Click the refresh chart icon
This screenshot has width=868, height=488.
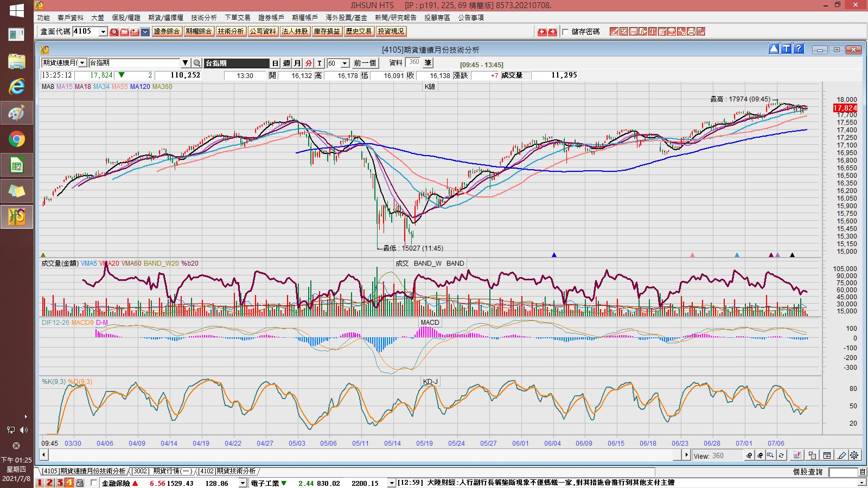pyautogui.click(x=781, y=455)
